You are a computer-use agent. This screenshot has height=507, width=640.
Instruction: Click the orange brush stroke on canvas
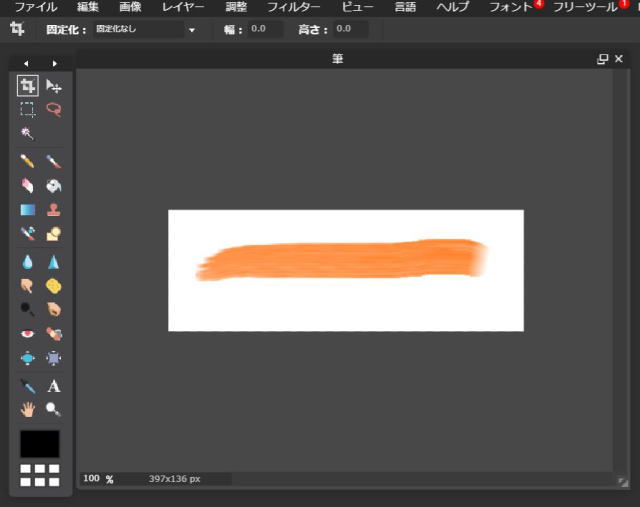click(x=341, y=260)
